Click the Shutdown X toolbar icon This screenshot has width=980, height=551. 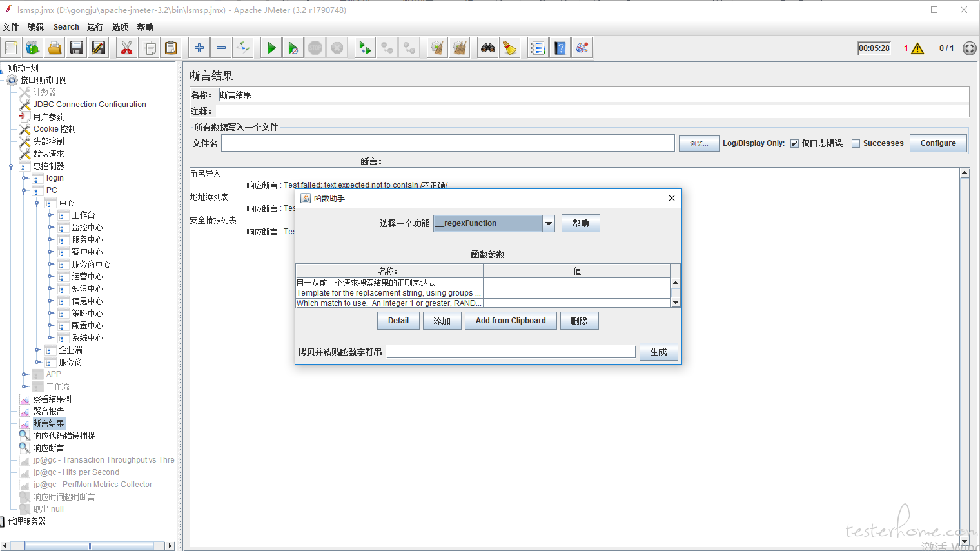click(337, 48)
